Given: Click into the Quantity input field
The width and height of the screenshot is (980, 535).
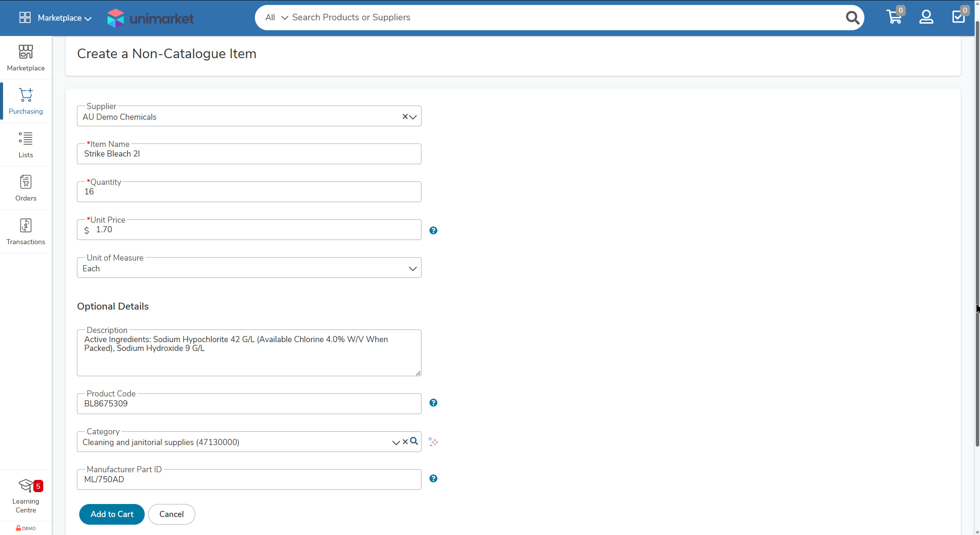Looking at the screenshot, I should pos(249,192).
